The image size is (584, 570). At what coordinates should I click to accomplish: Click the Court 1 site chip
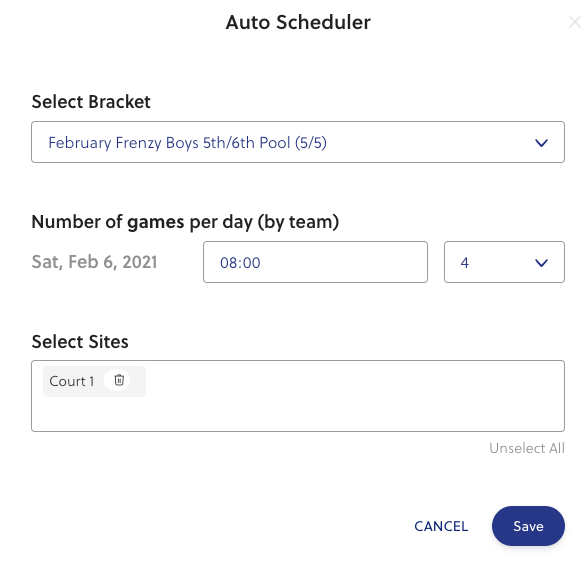point(94,381)
